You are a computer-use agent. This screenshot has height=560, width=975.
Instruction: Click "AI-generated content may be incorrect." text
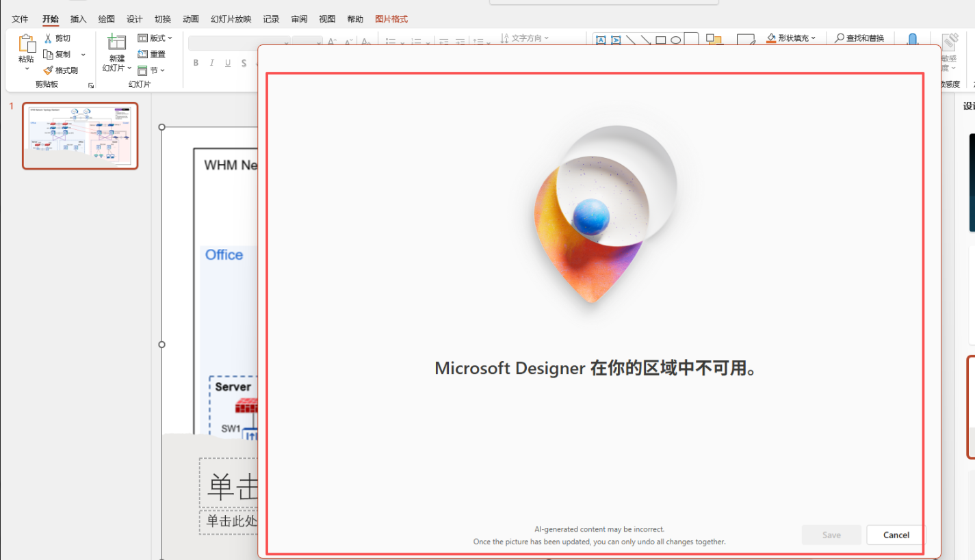pyautogui.click(x=599, y=529)
